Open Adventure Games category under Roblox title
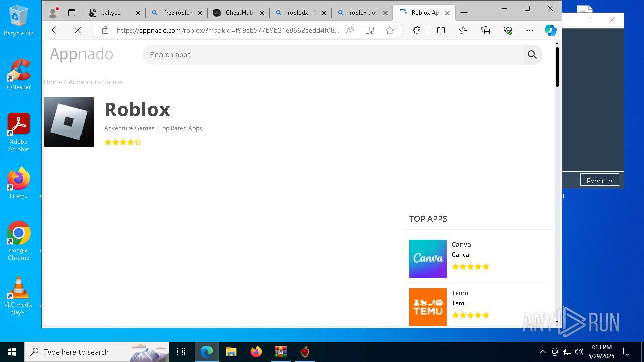Viewport: 644px width, 362px height. click(129, 128)
